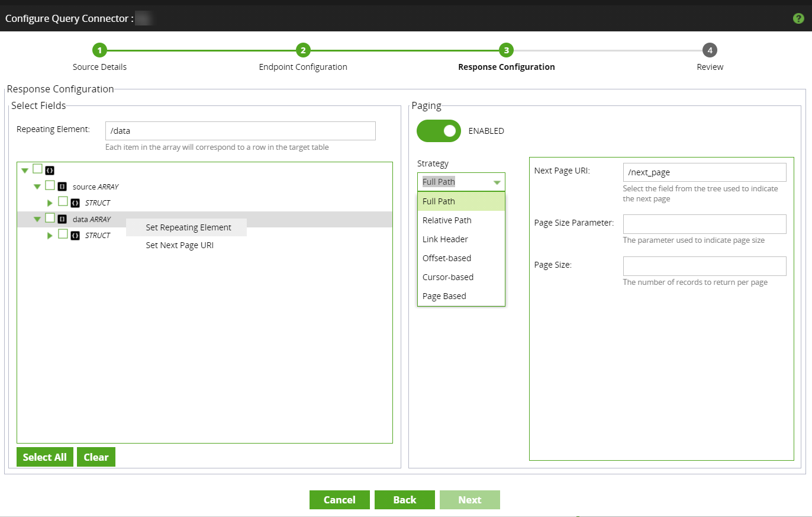Click the STRUCT object icon under data
The image size is (812, 517).
[75, 235]
